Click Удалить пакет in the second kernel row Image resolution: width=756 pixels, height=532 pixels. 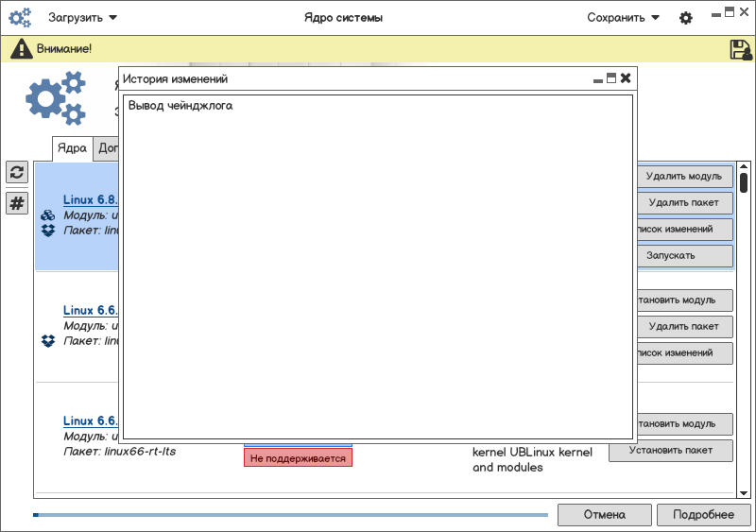[x=684, y=327]
